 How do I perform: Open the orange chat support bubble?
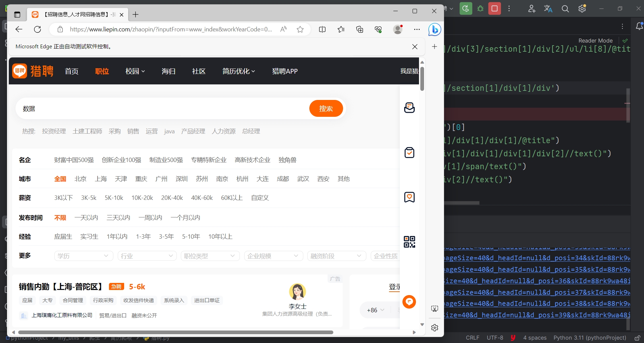pyautogui.click(x=409, y=301)
